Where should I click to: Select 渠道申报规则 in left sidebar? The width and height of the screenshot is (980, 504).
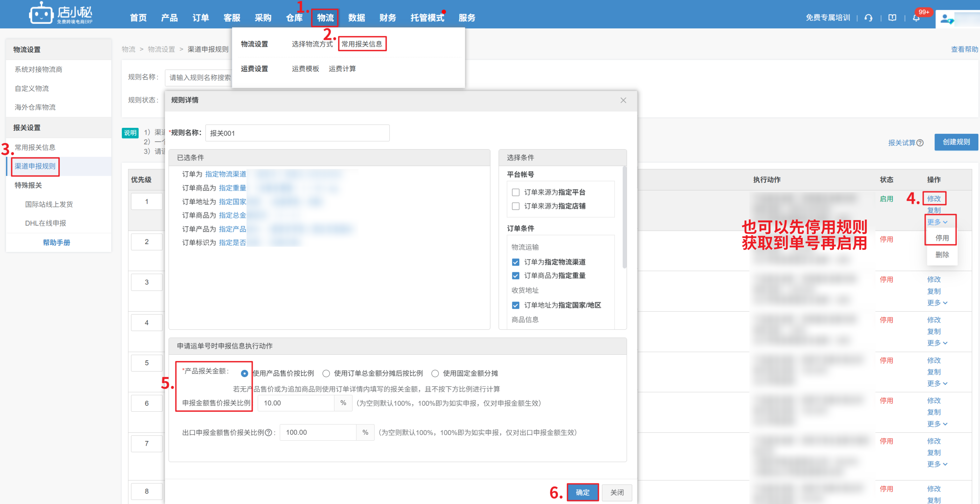(x=35, y=166)
